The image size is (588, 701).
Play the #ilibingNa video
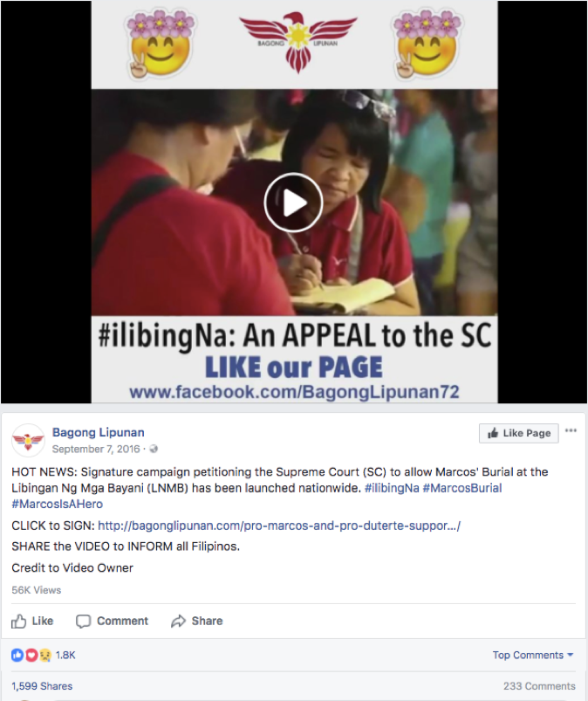tap(293, 203)
